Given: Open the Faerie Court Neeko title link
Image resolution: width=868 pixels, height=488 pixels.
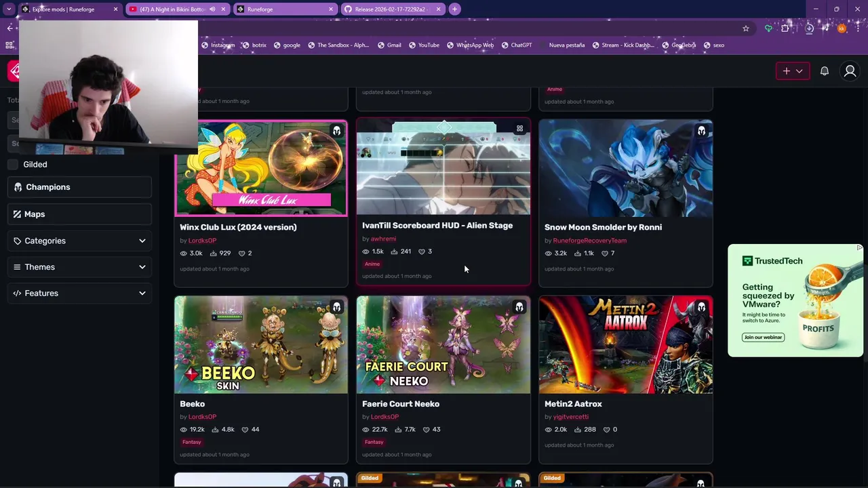Looking at the screenshot, I should point(401,404).
